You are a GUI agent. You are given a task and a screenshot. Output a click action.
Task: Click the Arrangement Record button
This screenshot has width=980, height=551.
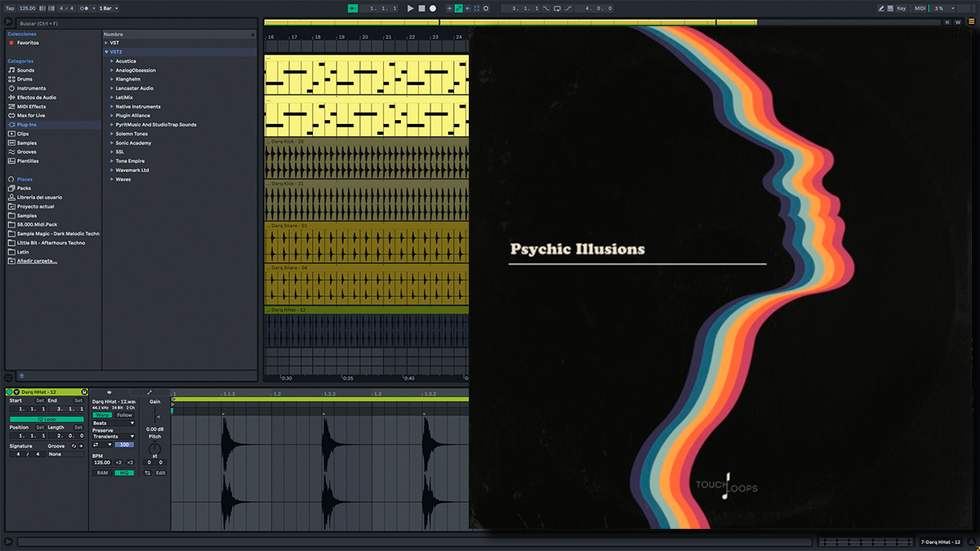(433, 8)
